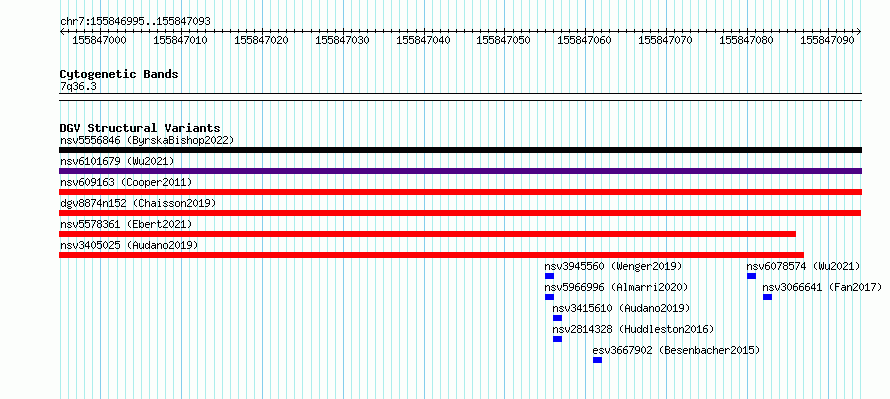This screenshot has width=890, height=399.
Task: Click ruler position 155847030
Action: (342, 40)
